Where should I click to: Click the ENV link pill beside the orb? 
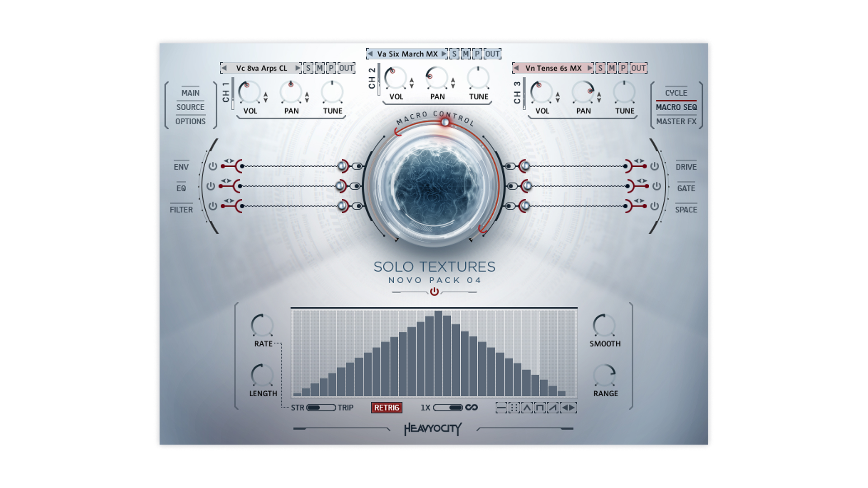coord(357,166)
